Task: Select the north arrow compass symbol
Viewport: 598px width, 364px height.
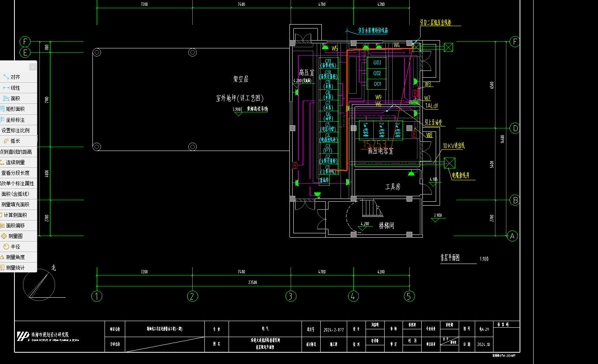Action: coord(39,284)
